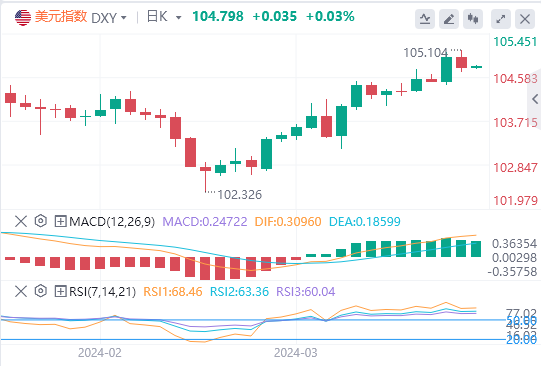Switch chart style with candlestick icon
Viewport: 541px width, 366px height.
coord(473,19)
